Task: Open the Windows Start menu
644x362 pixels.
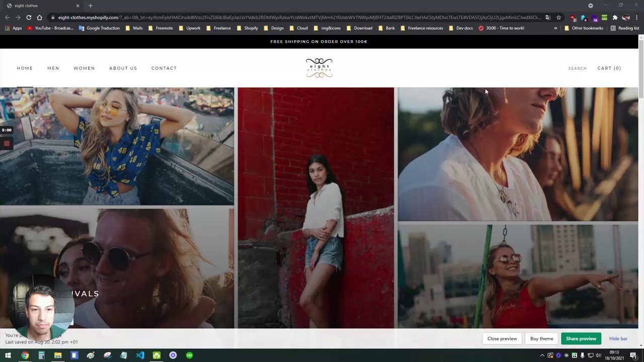Action: tap(8, 355)
